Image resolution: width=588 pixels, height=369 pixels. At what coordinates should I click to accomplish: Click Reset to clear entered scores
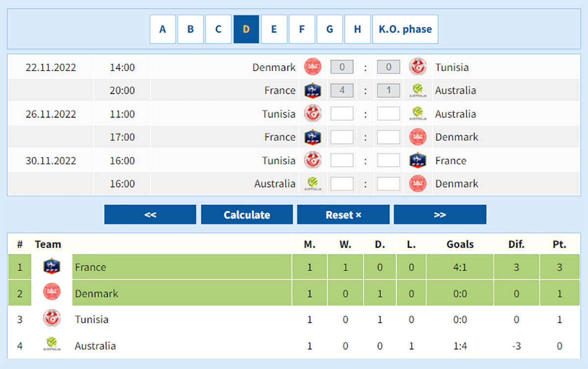pos(343,214)
